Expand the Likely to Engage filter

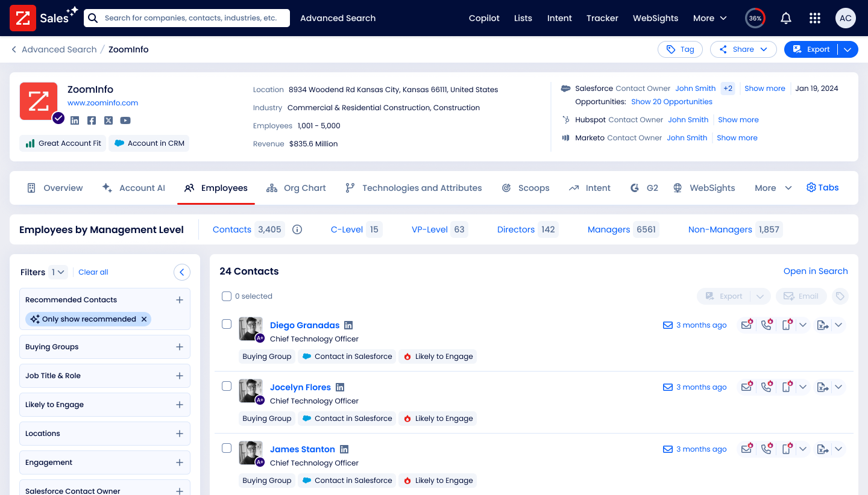click(x=179, y=405)
